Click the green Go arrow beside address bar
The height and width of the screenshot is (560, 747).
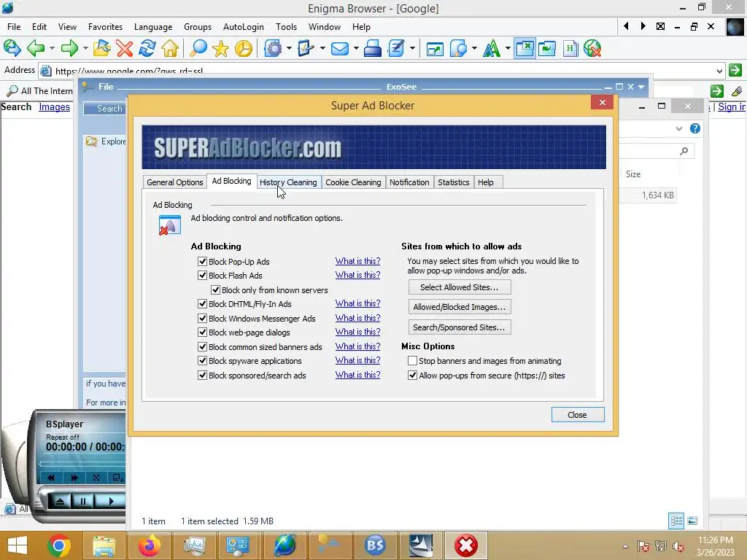(x=735, y=70)
